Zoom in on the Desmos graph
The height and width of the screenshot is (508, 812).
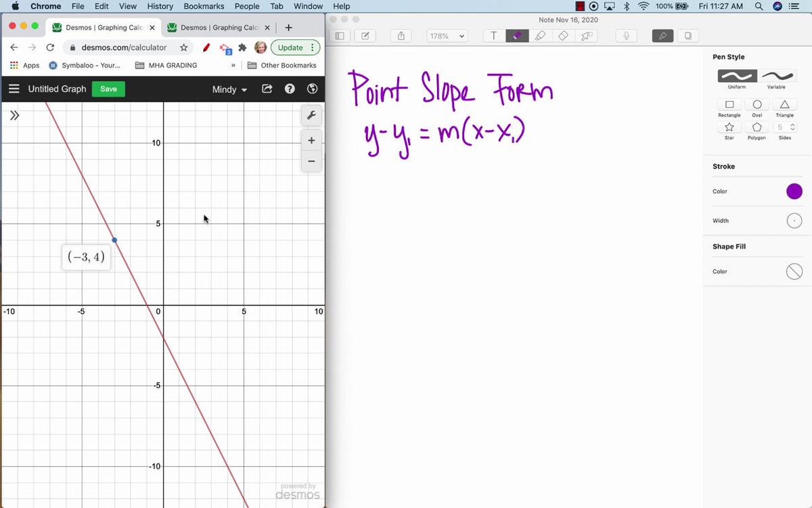[x=311, y=140]
